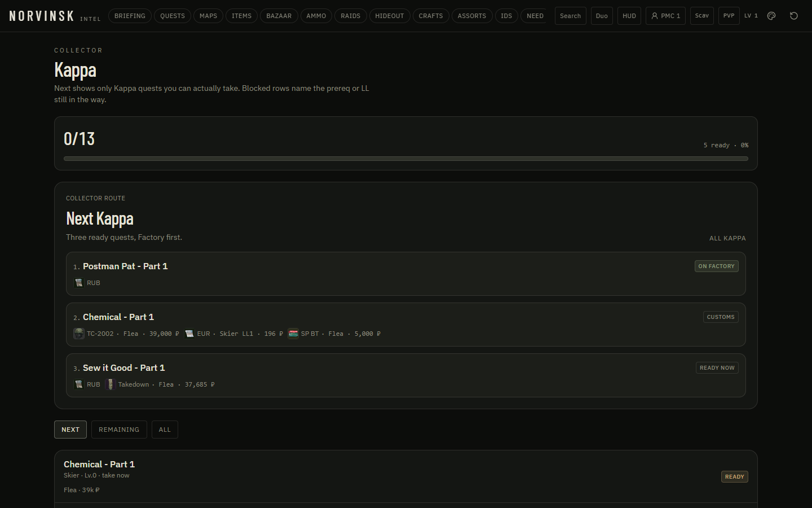Click the Ready badge on Chemical card
812x508 pixels.
pos(735,477)
